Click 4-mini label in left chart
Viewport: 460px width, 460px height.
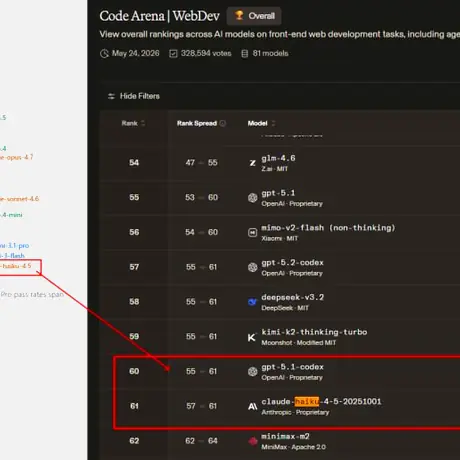pyautogui.click(x=11, y=215)
